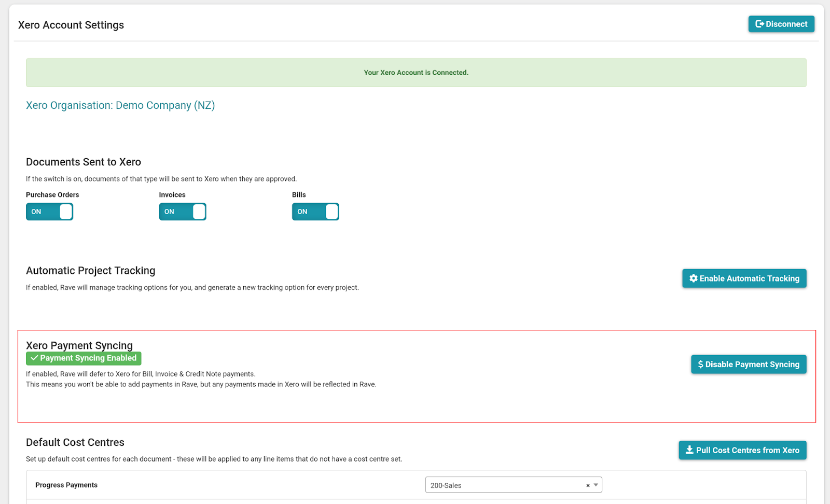Toggle the Invoices switch

click(x=183, y=212)
